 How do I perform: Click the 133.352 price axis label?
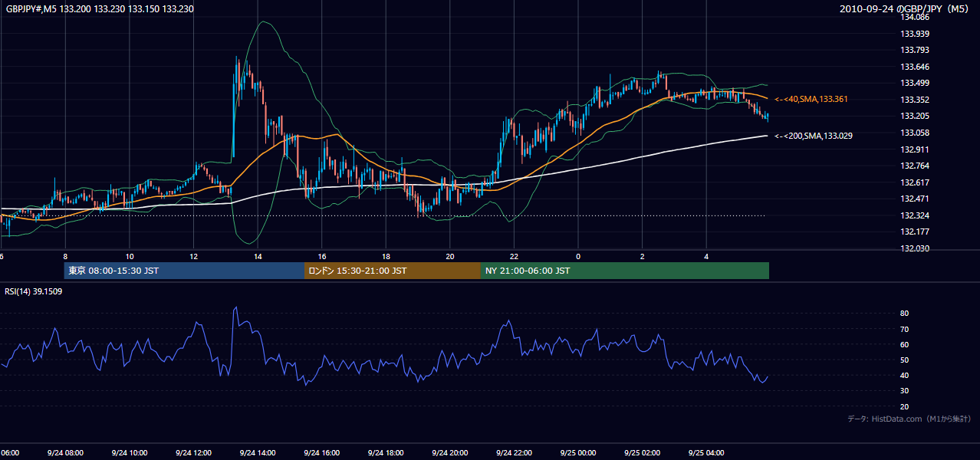[x=915, y=100]
